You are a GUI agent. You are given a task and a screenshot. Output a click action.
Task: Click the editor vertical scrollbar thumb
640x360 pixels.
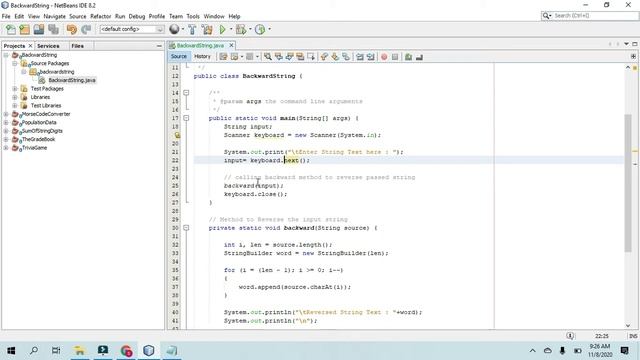coord(628,182)
